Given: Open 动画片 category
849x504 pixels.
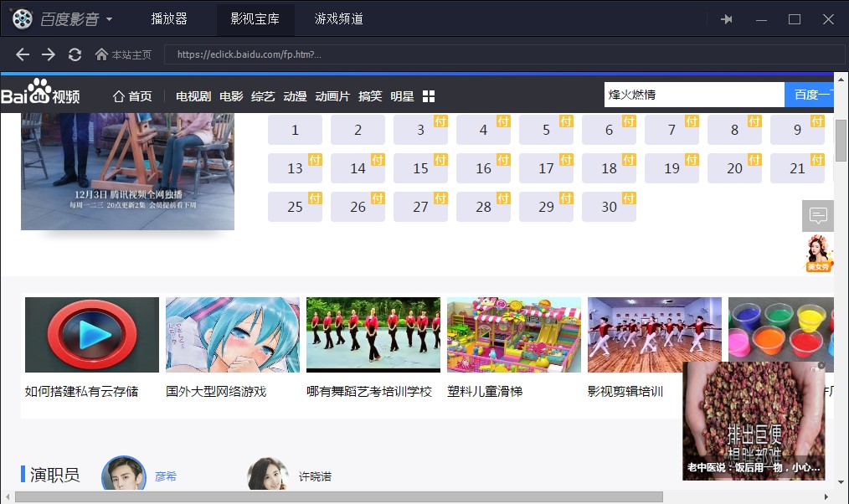Looking at the screenshot, I should pos(332,96).
